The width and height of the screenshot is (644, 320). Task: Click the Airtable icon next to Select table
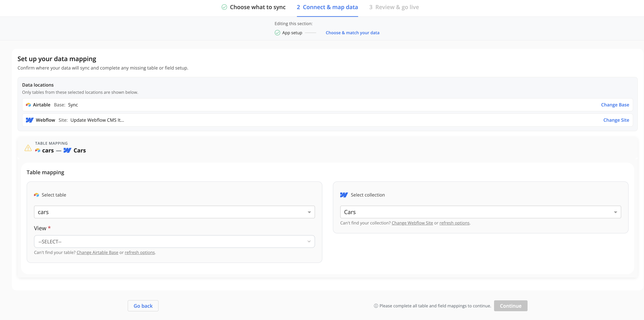click(x=36, y=195)
